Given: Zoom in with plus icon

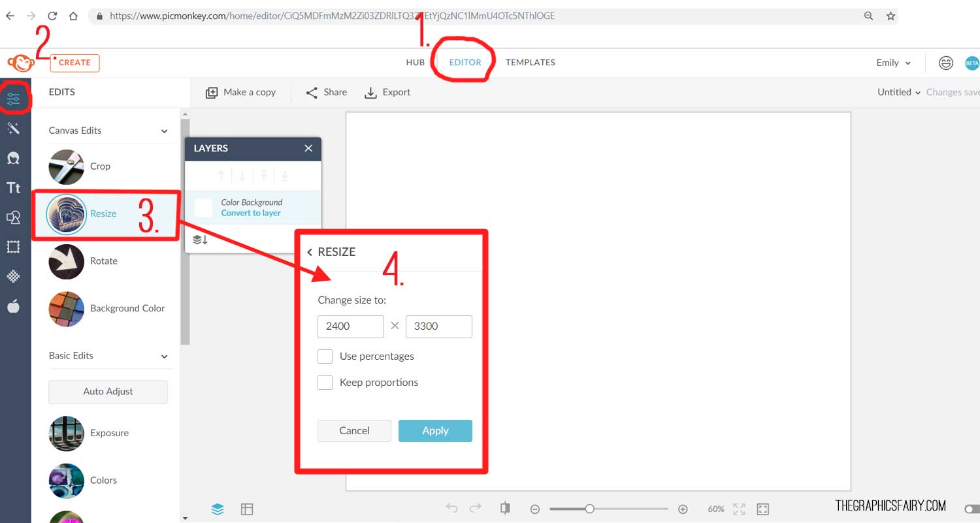Looking at the screenshot, I should tap(683, 509).
